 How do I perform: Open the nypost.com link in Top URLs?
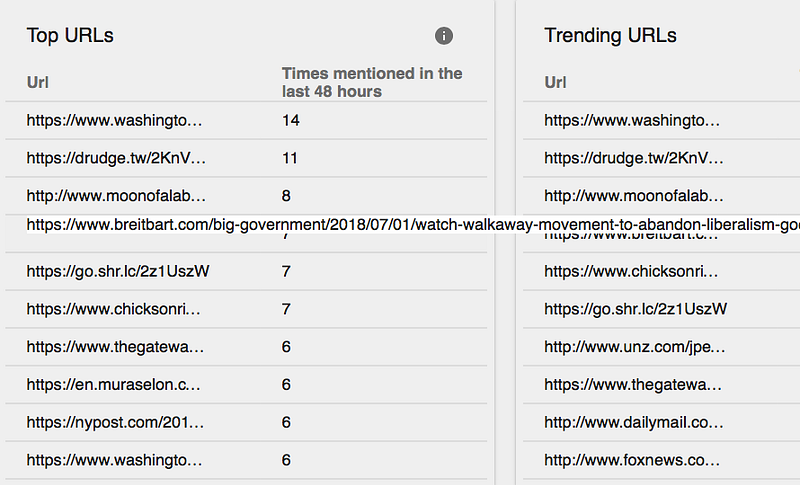tap(114, 423)
